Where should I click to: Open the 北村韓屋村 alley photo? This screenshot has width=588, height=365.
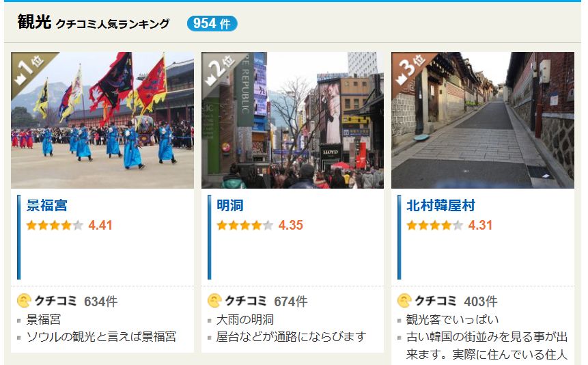(x=483, y=120)
